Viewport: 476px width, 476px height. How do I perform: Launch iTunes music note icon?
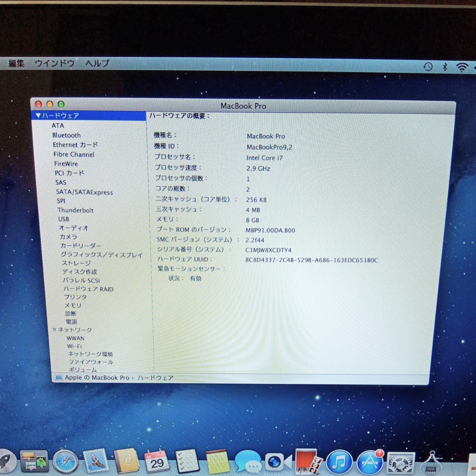(339, 463)
